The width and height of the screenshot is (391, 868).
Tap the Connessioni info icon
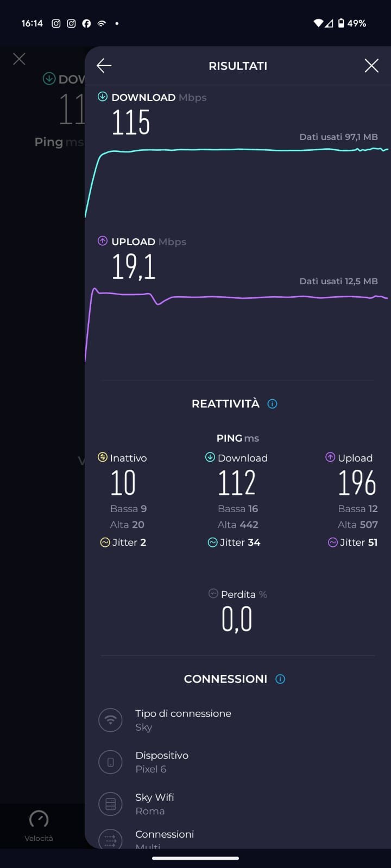pyautogui.click(x=280, y=679)
